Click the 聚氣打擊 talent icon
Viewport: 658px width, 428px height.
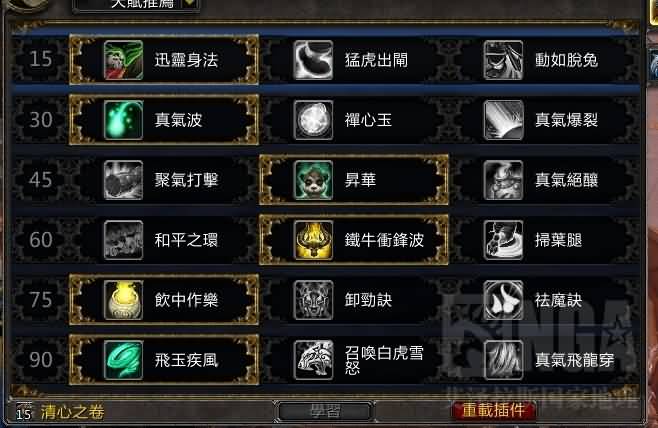pyautogui.click(x=123, y=180)
